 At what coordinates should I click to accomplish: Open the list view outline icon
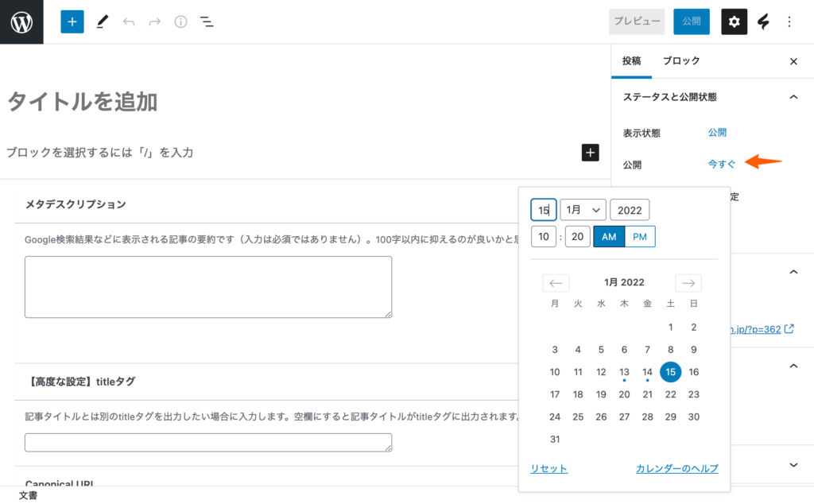coord(207,21)
